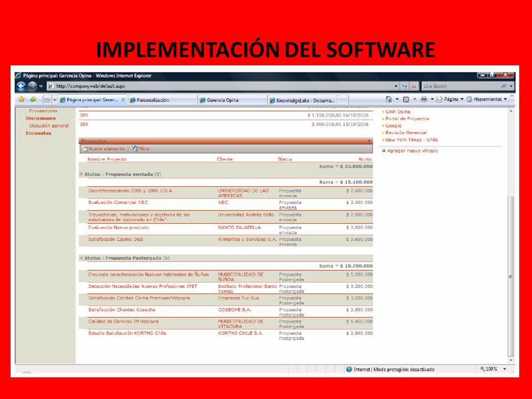Open the Favorites Center star icon
The image size is (532, 399).
tap(22, 99)
